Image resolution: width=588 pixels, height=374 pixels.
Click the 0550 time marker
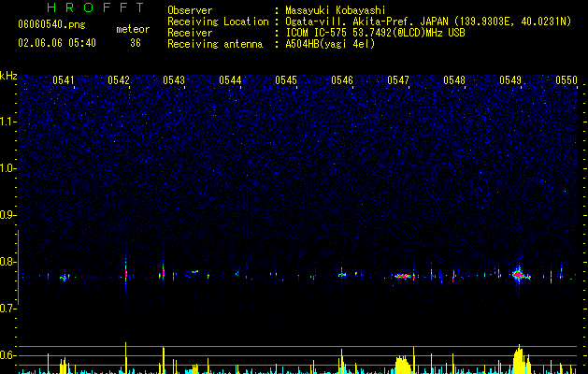(x=566, y=80)
